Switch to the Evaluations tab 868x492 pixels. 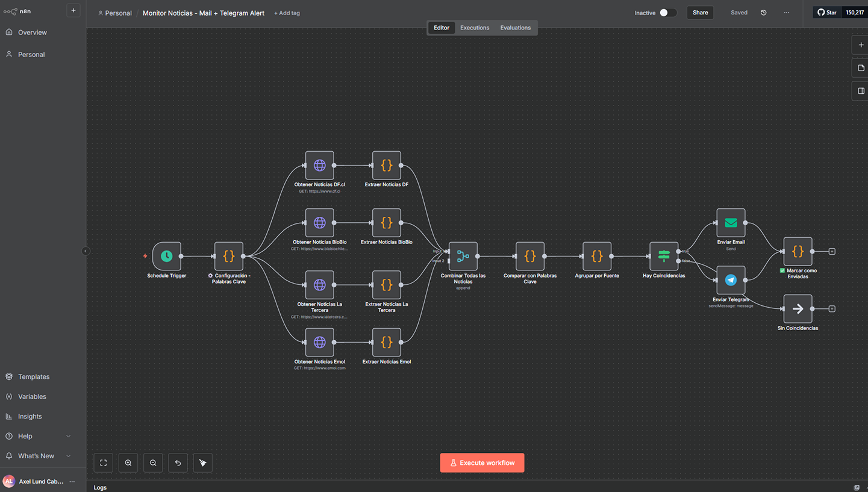point(515,28)
